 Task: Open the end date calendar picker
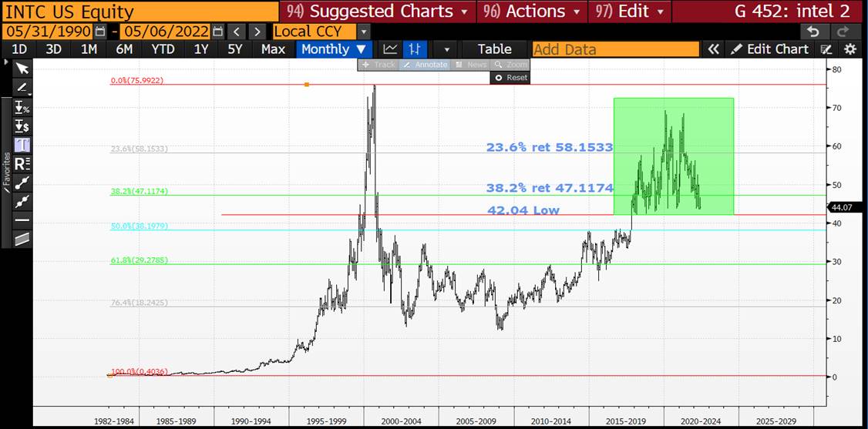coord(218,32)
